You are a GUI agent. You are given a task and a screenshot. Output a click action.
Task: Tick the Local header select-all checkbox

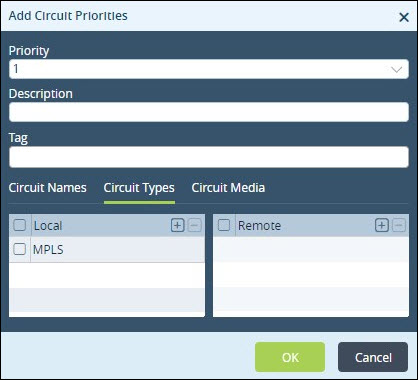pyautogui.click(x=20, y=225)
